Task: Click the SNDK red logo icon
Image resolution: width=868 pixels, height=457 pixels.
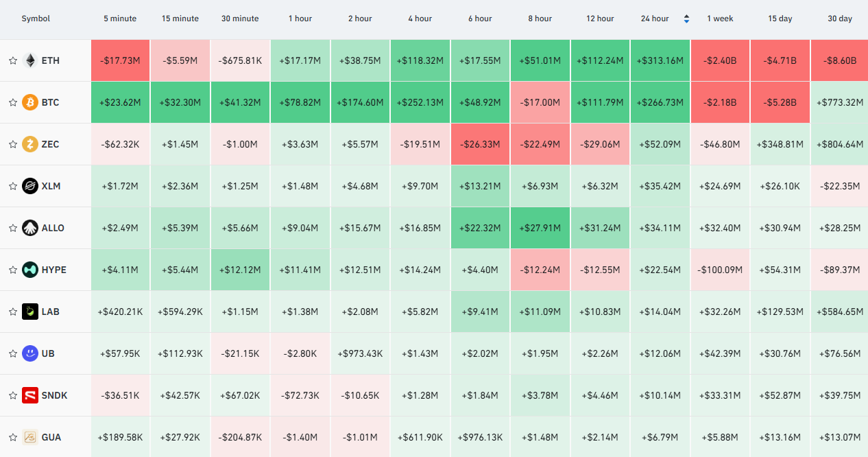Action: [29, 395]
